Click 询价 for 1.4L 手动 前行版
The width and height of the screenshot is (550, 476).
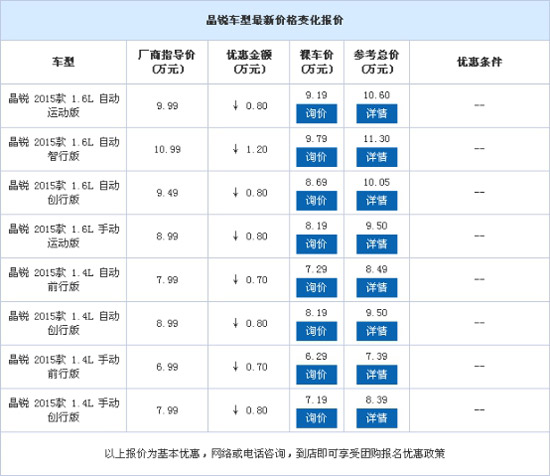[x=316, y=375]
